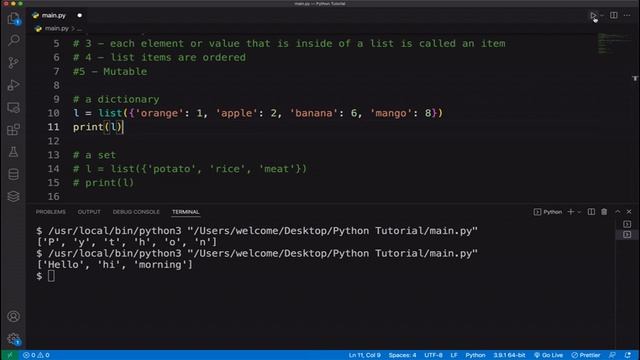Select Python interpreter 3.9.1 64-bit
The height and width of the screenshot is (360, 640).
[x=509, y=355]
